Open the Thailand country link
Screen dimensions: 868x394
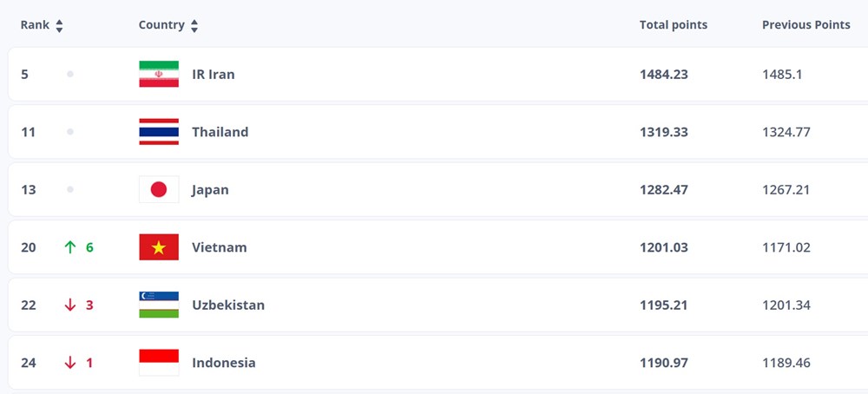coord(220,132)
